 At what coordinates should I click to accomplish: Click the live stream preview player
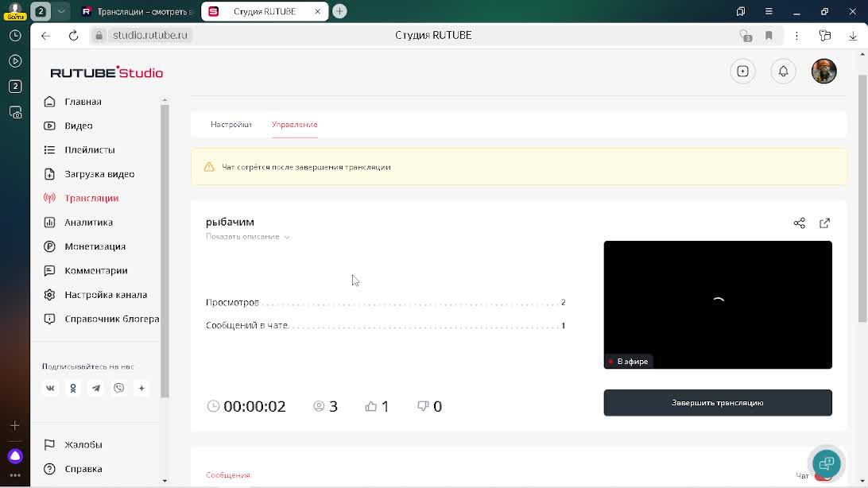pyautogui.click(x=718, y=305)
